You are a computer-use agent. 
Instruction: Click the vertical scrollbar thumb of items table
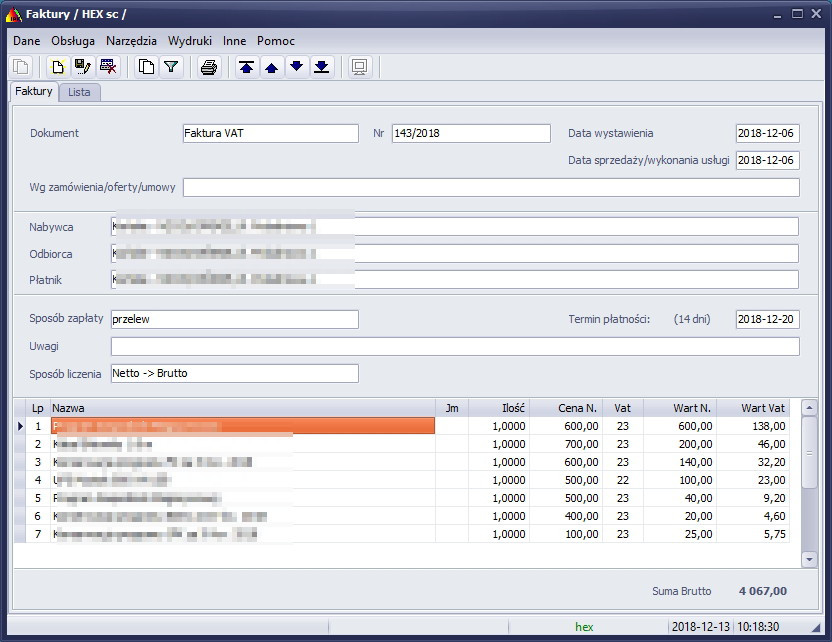click(x=809, y=453)
